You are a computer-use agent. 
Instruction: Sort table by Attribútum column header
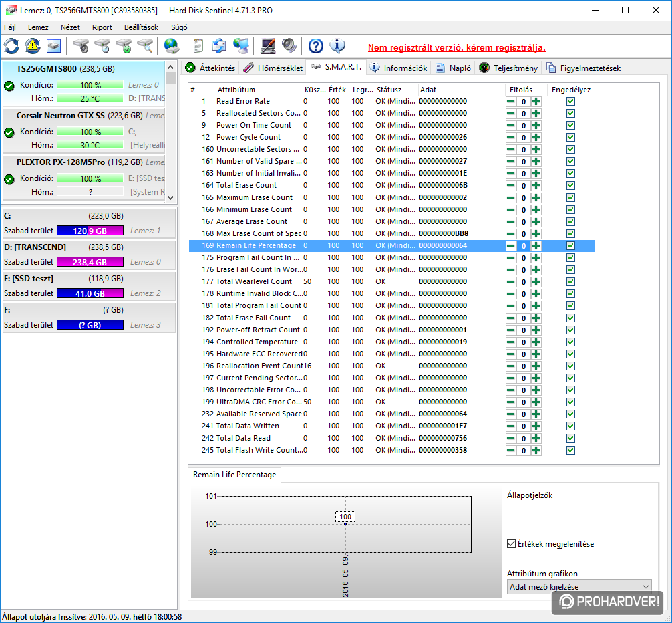pyautogui.click(x=259, y=90)
